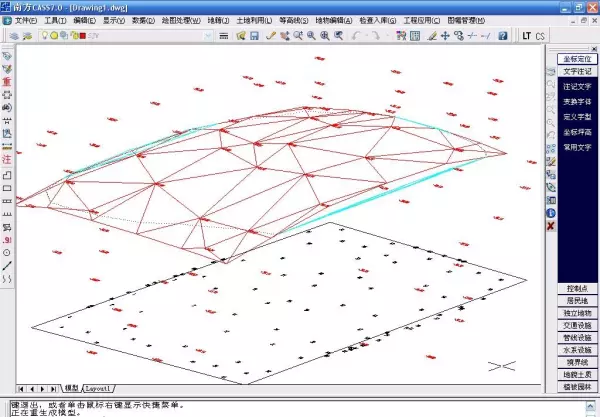Click the circle with center dot icon
This screenshot has height=417, width=600.
click(x=7, y=253)
